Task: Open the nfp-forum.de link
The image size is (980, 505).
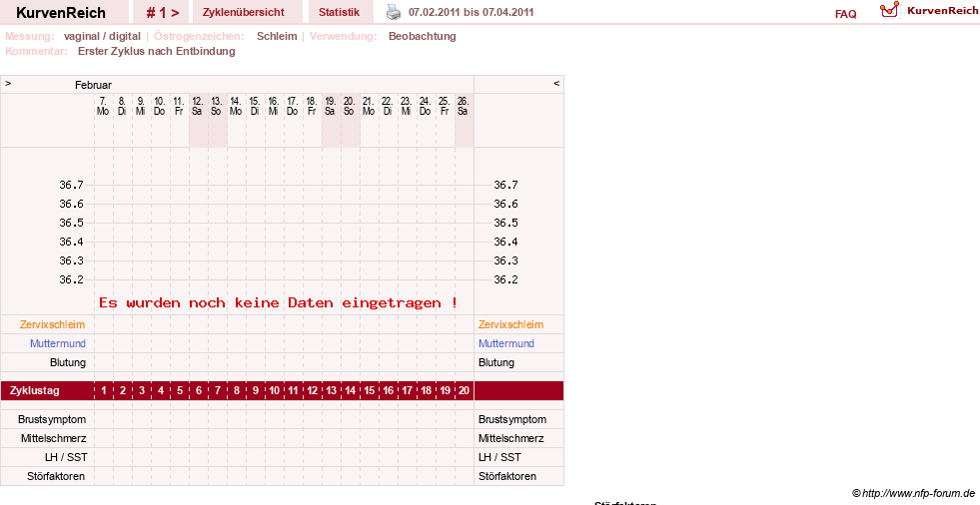Action: pos(913,493)
